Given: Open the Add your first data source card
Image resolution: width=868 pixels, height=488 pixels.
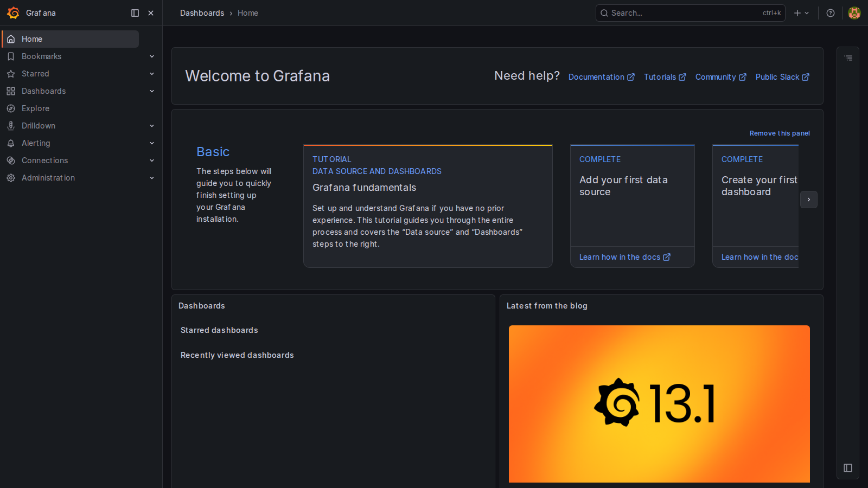Looking at the screenshot, I should [633, 206].
